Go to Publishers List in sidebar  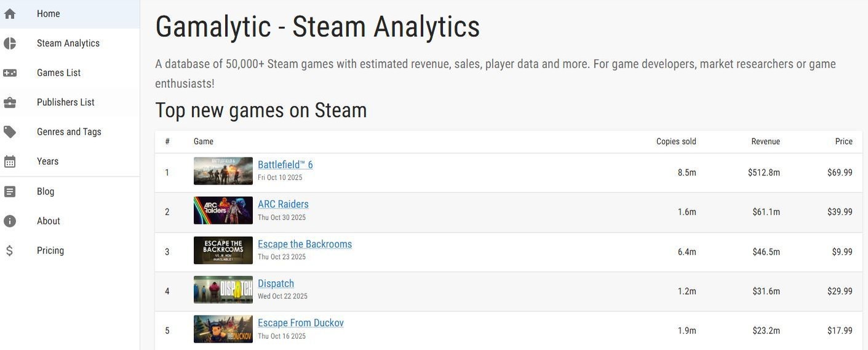[x=65, y=102]
